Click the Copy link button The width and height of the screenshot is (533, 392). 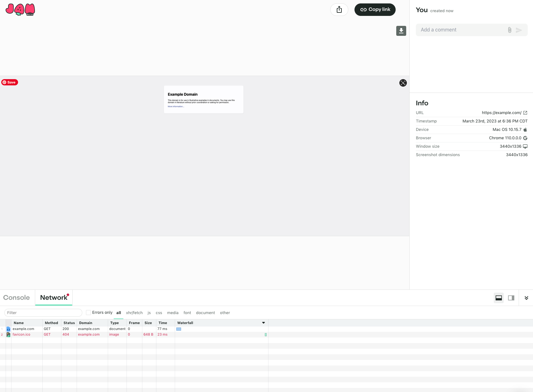(375, 10)
